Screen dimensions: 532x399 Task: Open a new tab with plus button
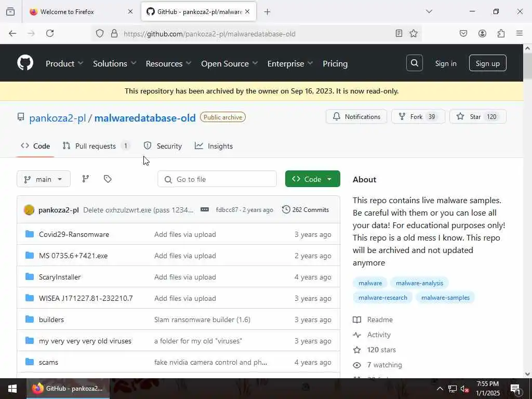268,12
